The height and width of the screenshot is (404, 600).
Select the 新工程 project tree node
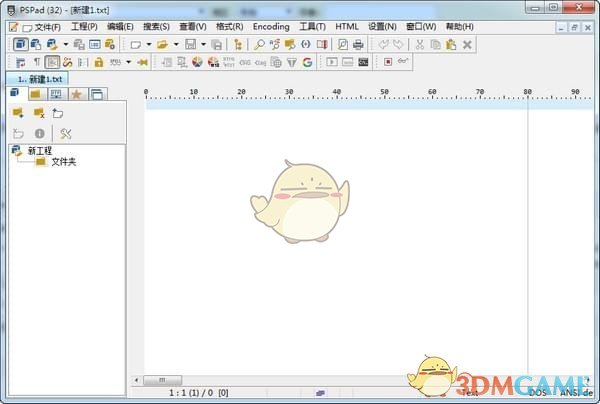(x=39, y=150)
